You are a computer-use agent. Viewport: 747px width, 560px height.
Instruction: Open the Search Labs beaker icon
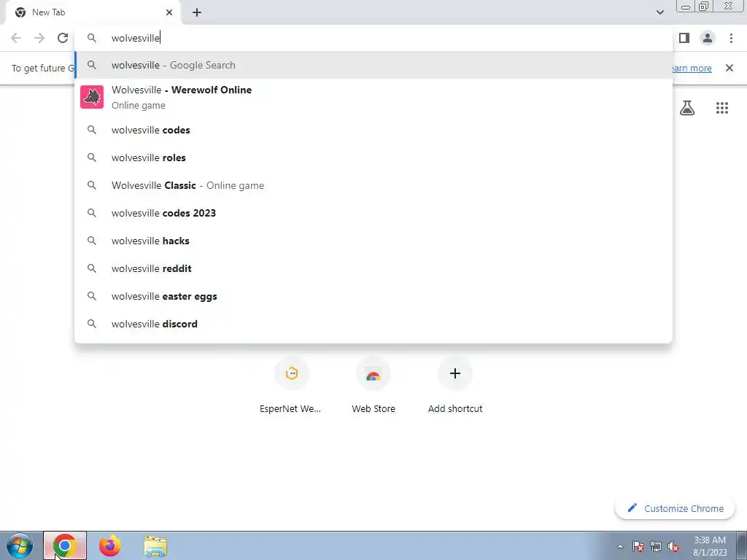(x=687, y=108)
